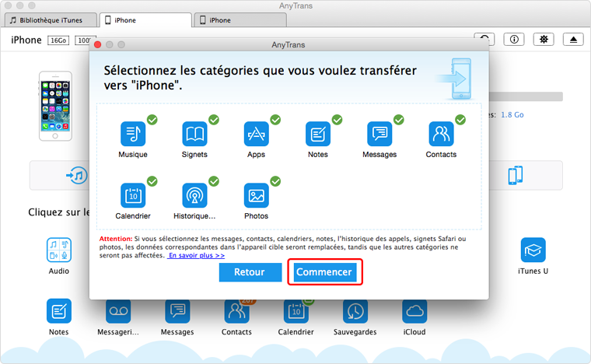Screen dimensions: 591x364
Task: Click the storage usage bar
Action: (526, 96)
